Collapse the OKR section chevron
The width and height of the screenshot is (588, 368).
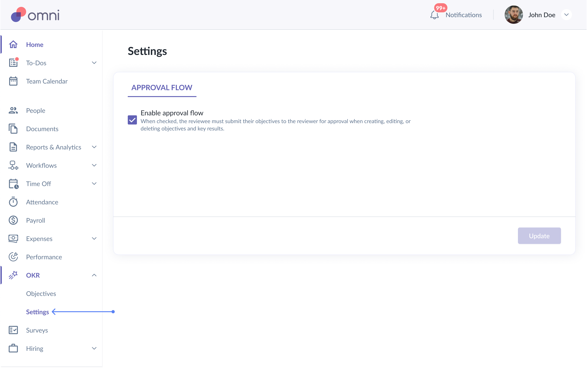click(x=94, y=275)
